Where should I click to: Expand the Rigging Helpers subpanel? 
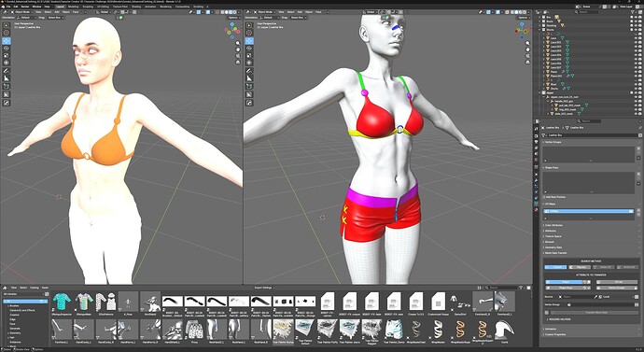558,319
